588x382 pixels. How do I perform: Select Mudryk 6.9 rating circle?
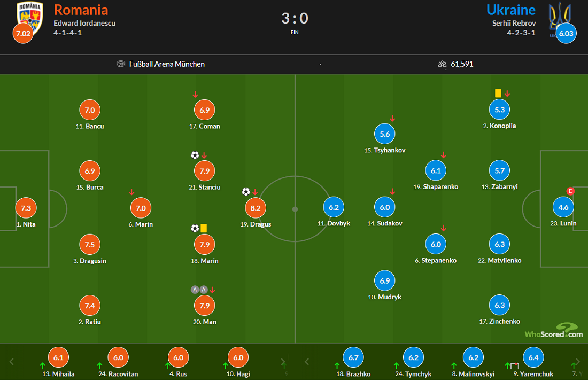pyautogui.click(x=385, y=281)
